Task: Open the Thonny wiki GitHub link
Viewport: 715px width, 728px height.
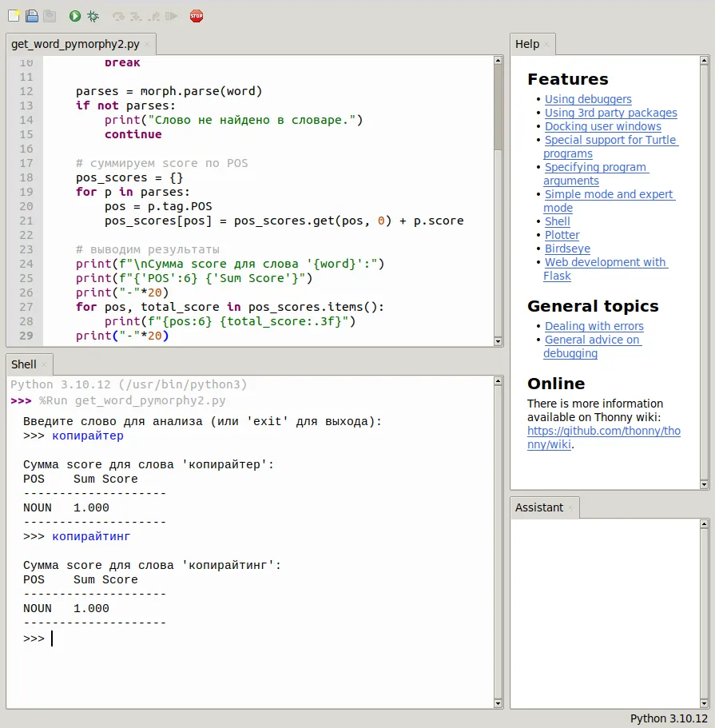Action: coord(604,437)
